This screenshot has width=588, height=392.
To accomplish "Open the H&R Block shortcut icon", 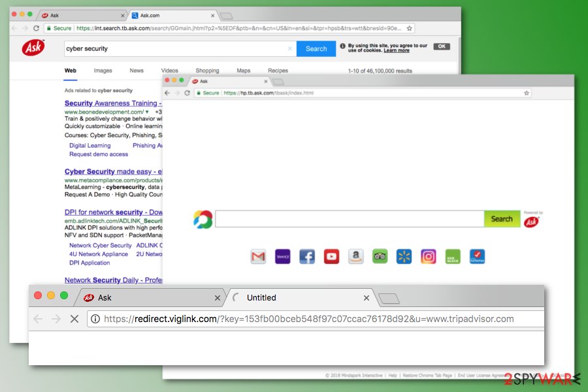I will (x=453, y=257).
